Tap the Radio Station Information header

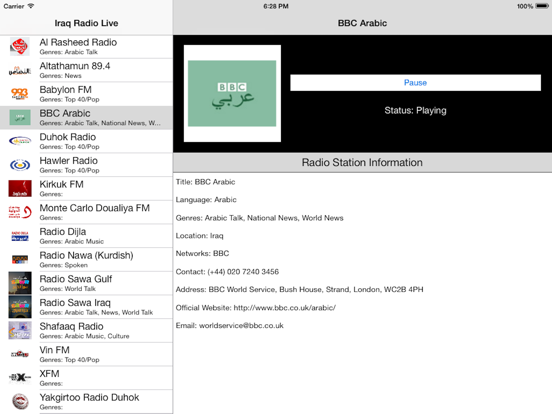click(x=362, y=162)
